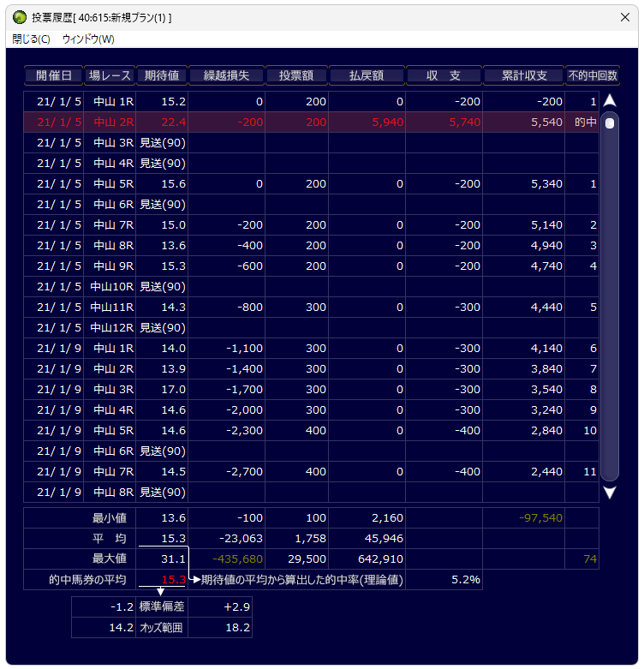
Task: Click the green app icon in title bar
Action: [19, 17]
